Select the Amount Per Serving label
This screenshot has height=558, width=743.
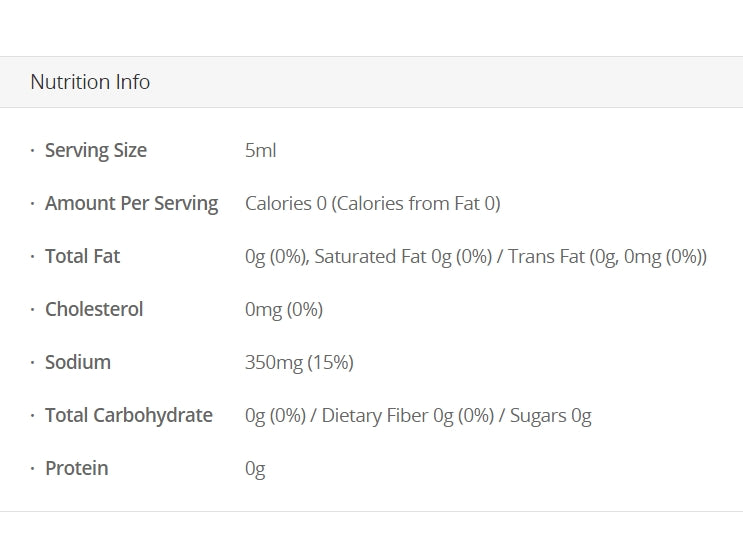click(x=131, y=203)
